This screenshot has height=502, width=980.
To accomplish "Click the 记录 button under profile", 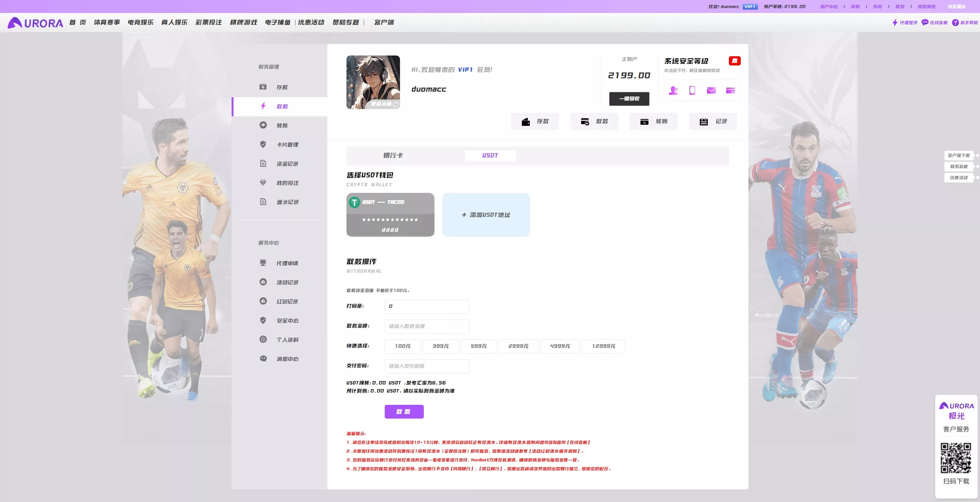I will (x=713, y=121).
